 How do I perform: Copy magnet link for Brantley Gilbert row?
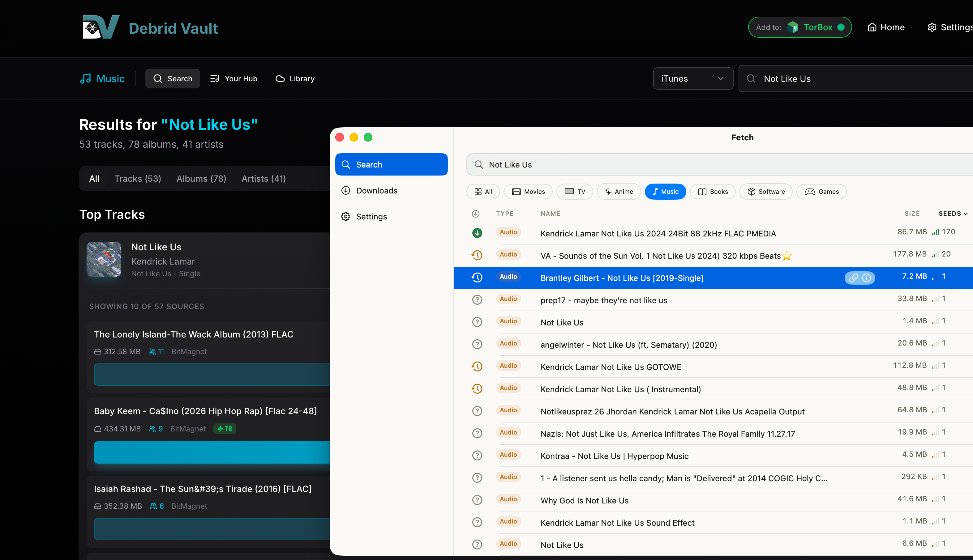tap(853, 278)
